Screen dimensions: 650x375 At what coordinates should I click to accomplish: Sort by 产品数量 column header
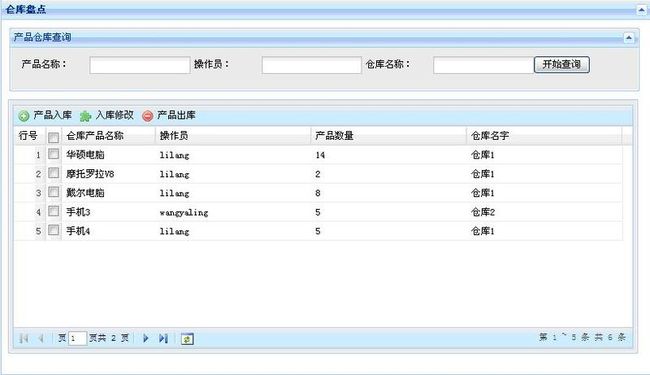388,135
